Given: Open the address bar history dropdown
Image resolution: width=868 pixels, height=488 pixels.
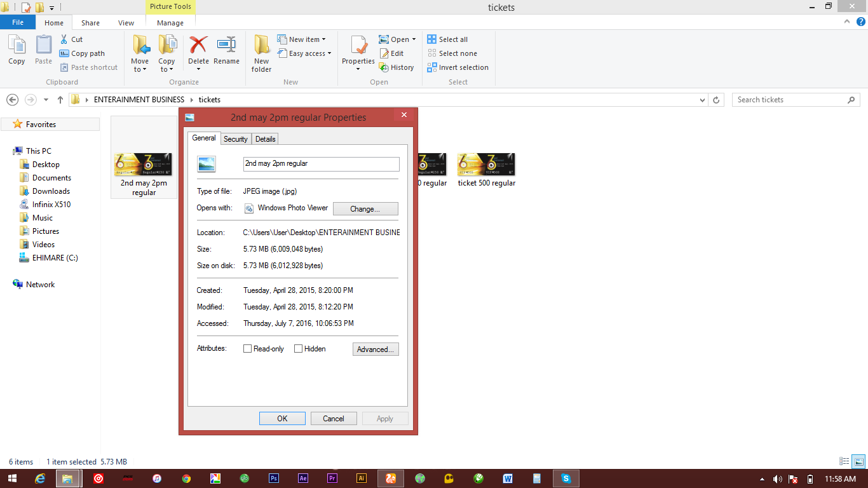Looking at the screenshot, I should click(x=702, y=100).
